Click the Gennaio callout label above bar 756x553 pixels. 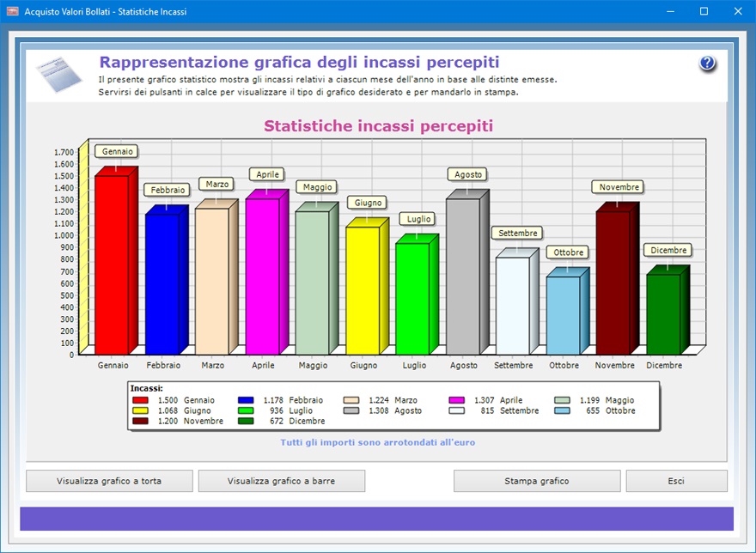pyautogui.click(x=117, y=151)
